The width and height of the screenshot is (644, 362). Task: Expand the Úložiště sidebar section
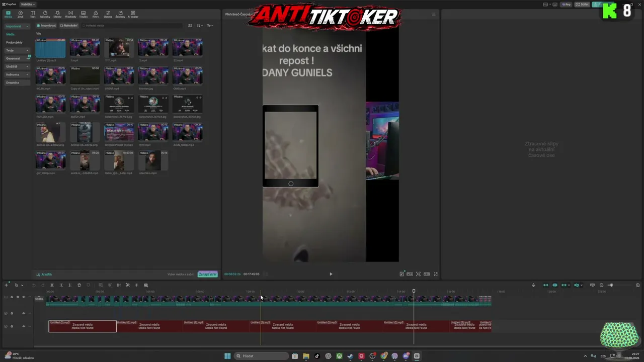coord(17,66)
